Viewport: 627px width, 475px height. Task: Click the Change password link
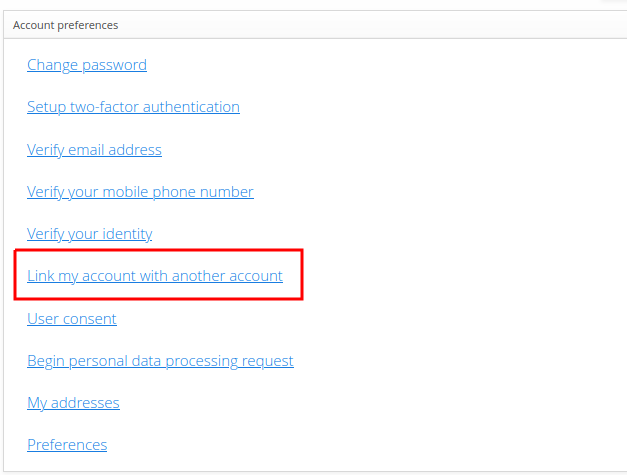click(87, 65)
